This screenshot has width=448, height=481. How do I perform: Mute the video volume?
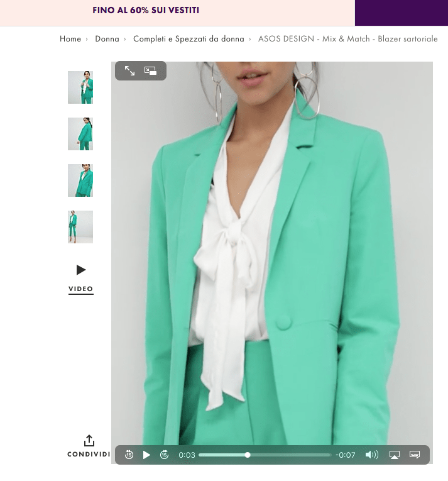point(372,455)
